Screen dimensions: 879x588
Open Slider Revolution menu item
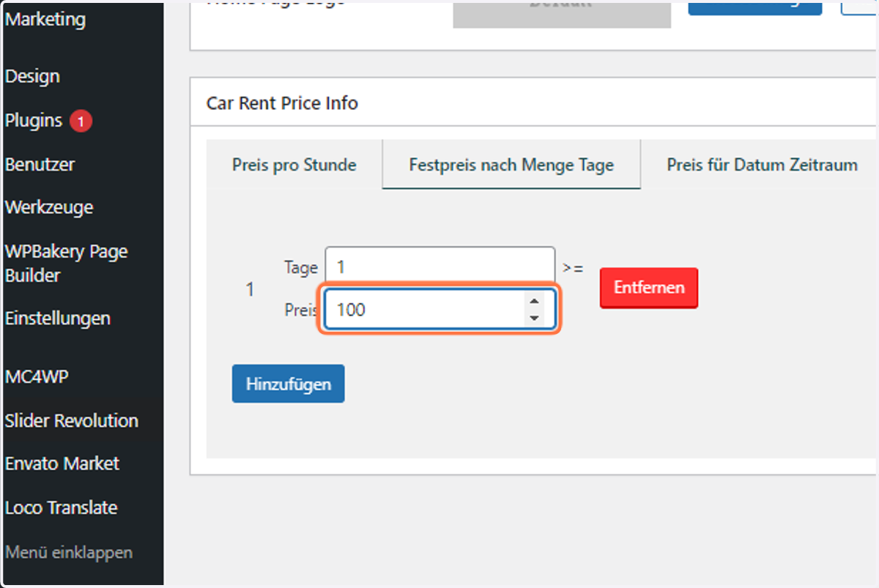tap(72, 421)
